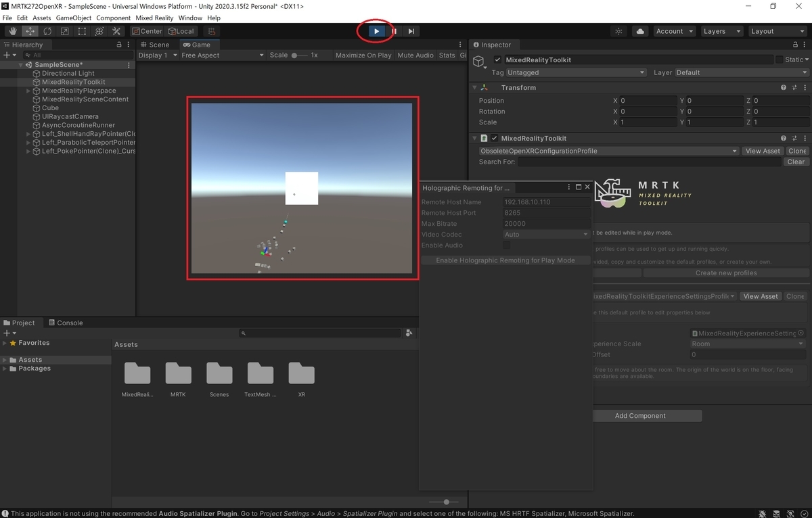812x518 pixels.
Task: Open SampleScene options menu in Hierarchy
Action: [x=129, y=65]
